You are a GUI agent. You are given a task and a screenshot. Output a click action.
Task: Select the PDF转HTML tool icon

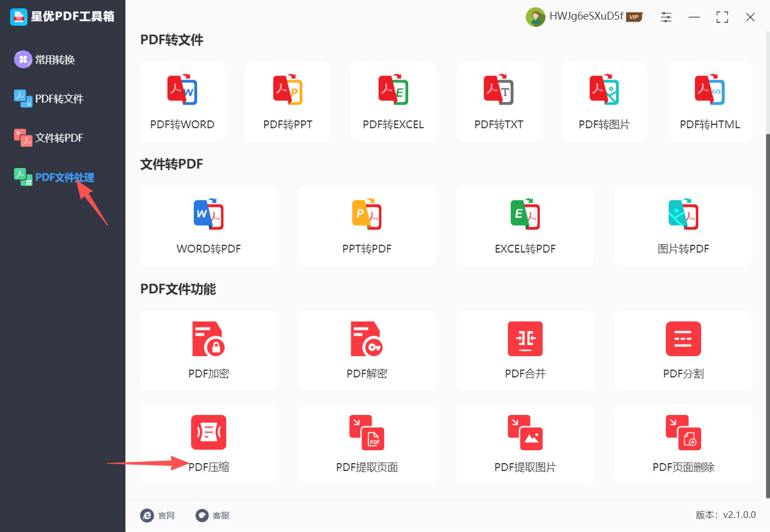coord(710,90)
